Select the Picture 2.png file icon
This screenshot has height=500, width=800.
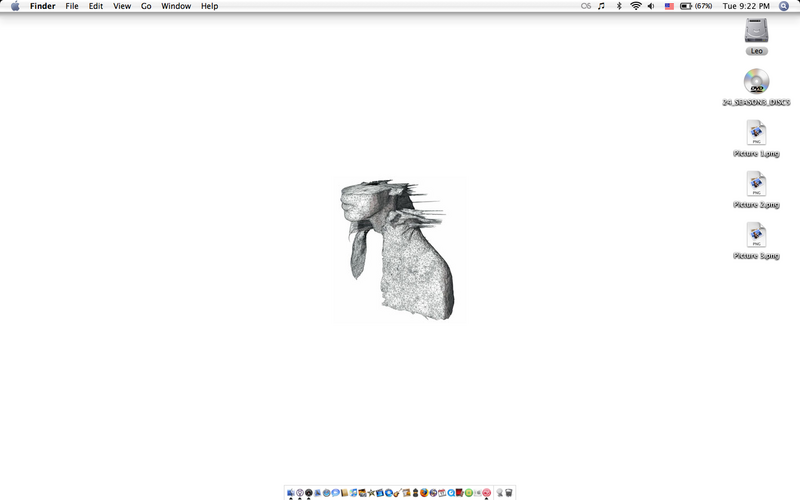756,184
